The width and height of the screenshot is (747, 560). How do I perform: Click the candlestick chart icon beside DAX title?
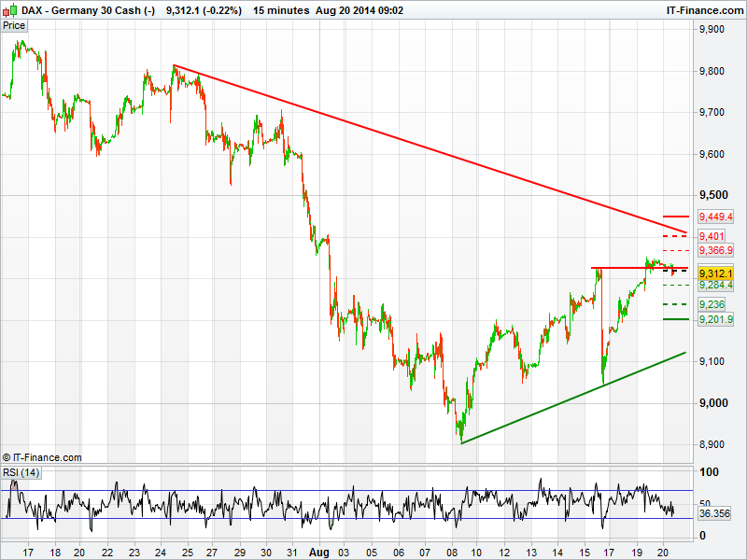click(11, 9)
